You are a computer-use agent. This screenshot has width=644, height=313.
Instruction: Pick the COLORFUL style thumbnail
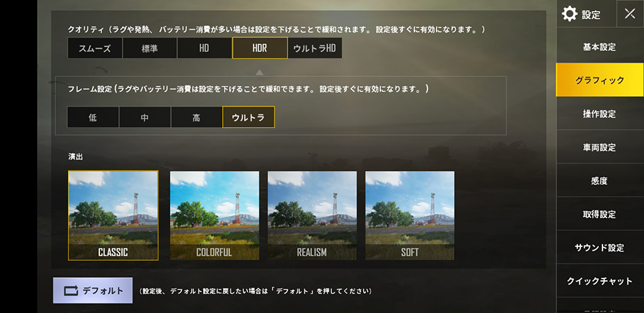pyautogui.click(x=214, y=216)
